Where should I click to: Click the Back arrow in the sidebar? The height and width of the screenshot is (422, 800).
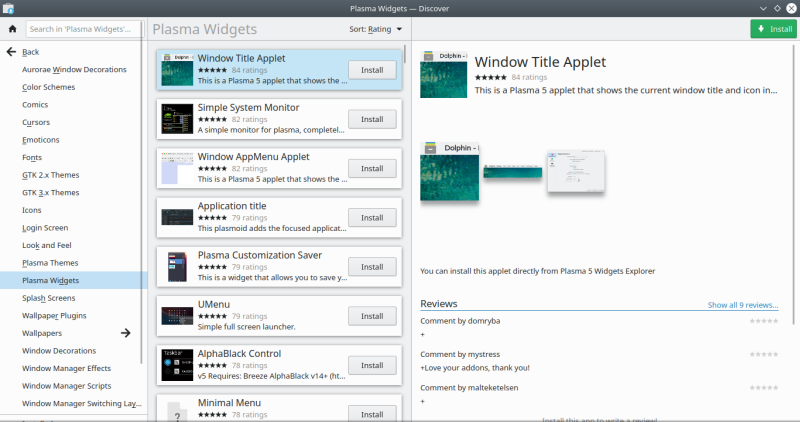pyautogui.click(x=12, y=51)
